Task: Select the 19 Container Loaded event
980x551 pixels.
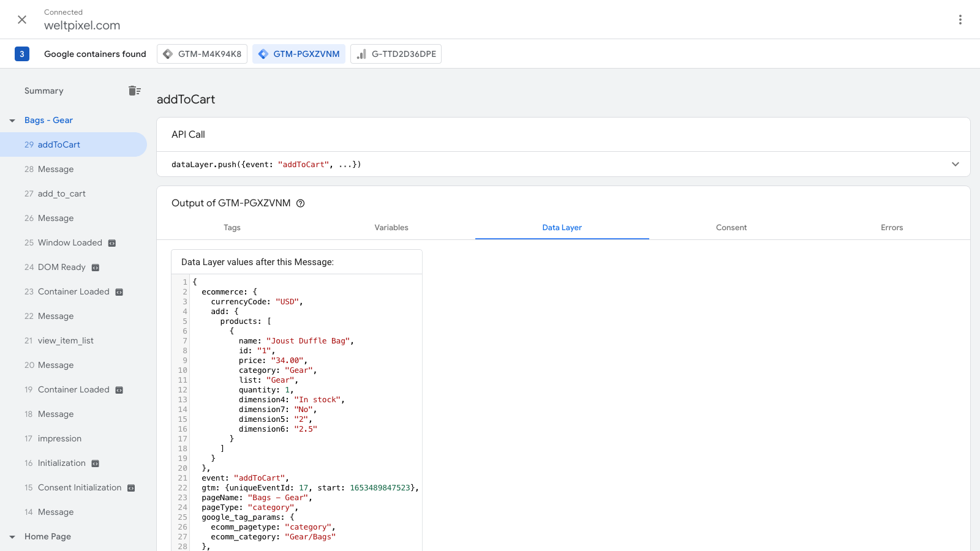Action: (73, 389)
